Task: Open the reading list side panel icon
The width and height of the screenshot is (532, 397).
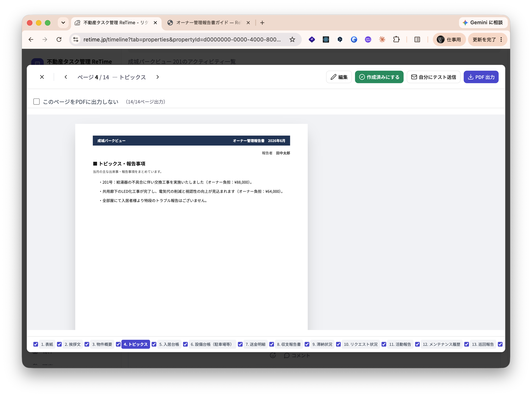Action: coord(417,39)
